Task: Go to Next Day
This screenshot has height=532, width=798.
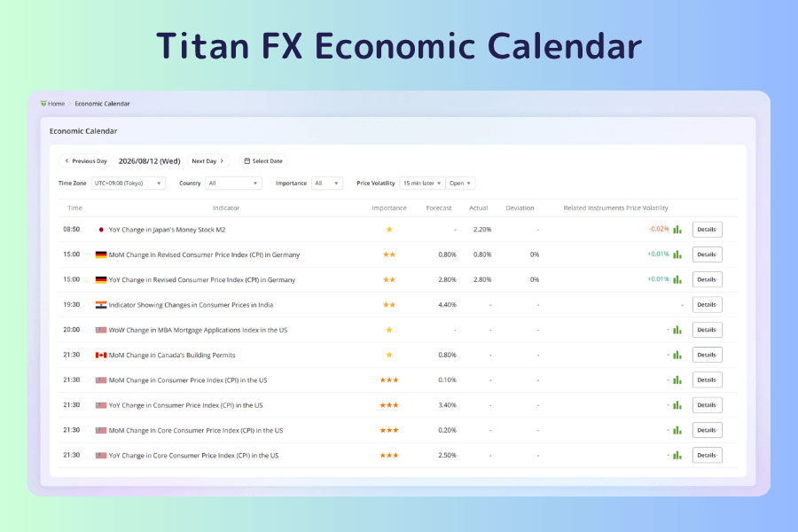Action: (x=208, y=160)
